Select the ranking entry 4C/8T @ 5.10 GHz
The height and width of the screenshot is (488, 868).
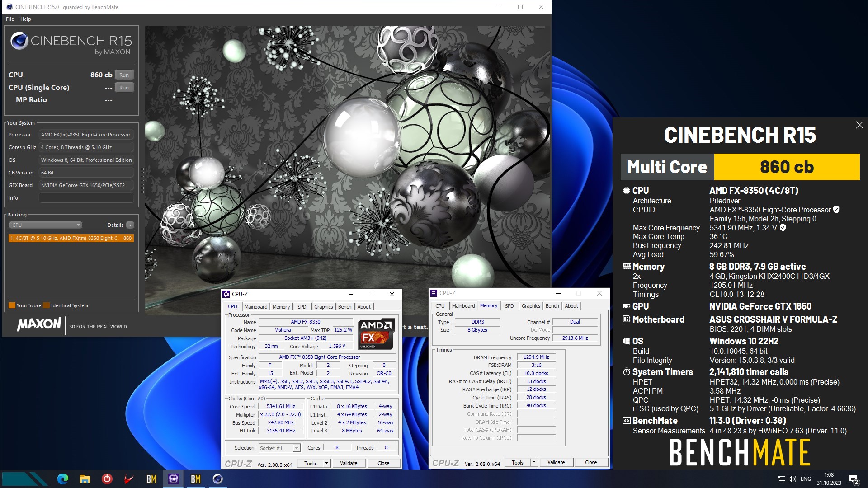(71, 238)
